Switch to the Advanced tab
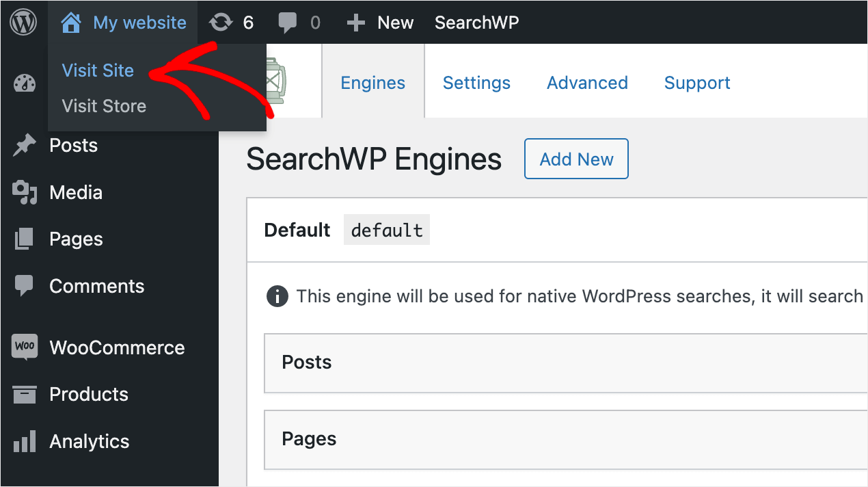 (587, 83)
